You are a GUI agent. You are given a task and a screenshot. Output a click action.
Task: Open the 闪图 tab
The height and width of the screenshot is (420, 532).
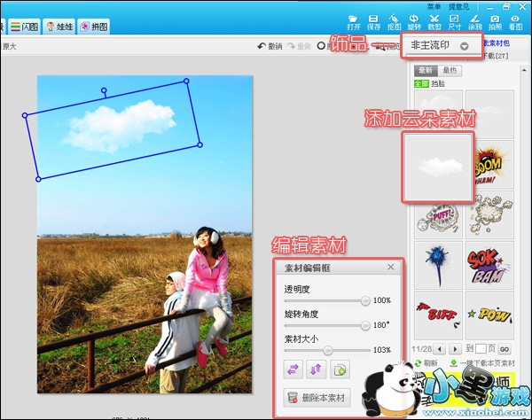click(x=24, y=27)
